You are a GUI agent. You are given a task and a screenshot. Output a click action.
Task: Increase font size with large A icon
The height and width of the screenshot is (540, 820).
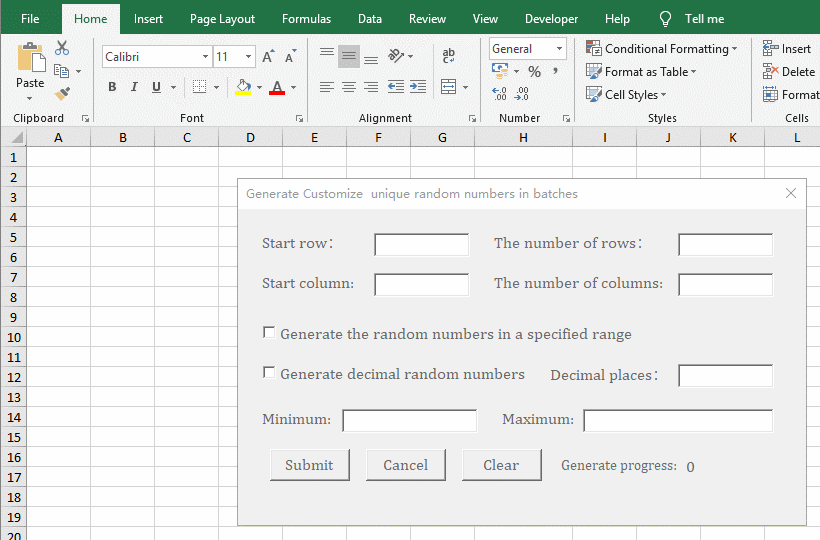point(268,56)
